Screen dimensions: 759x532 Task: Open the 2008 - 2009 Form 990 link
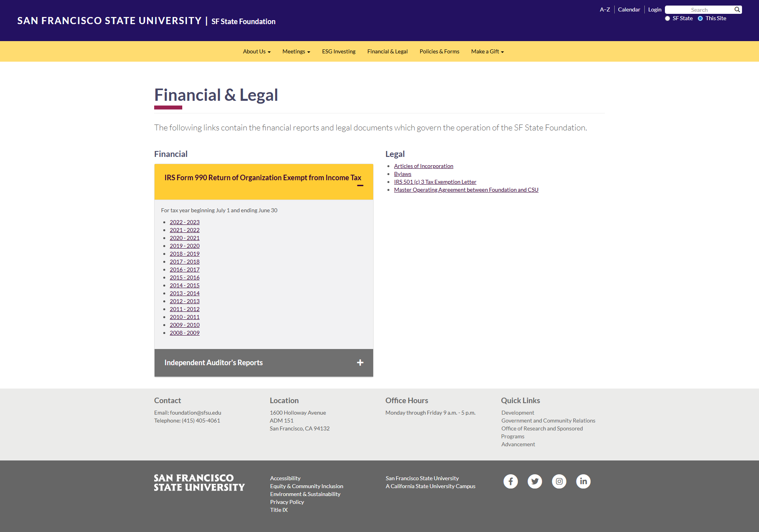point(185,333)
